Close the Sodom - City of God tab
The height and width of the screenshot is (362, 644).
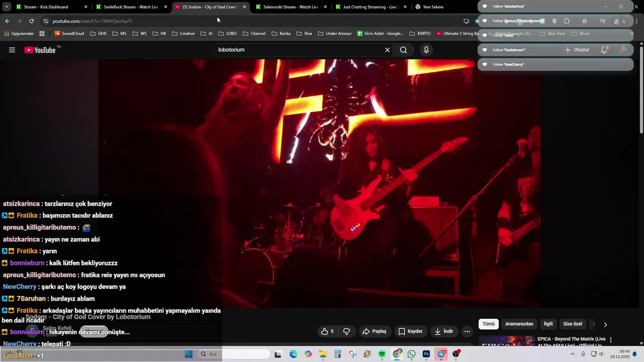[245, 7]
